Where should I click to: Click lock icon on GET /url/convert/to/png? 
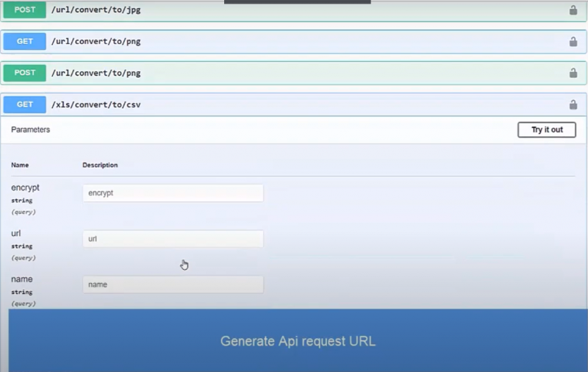[x=573, y=42]
